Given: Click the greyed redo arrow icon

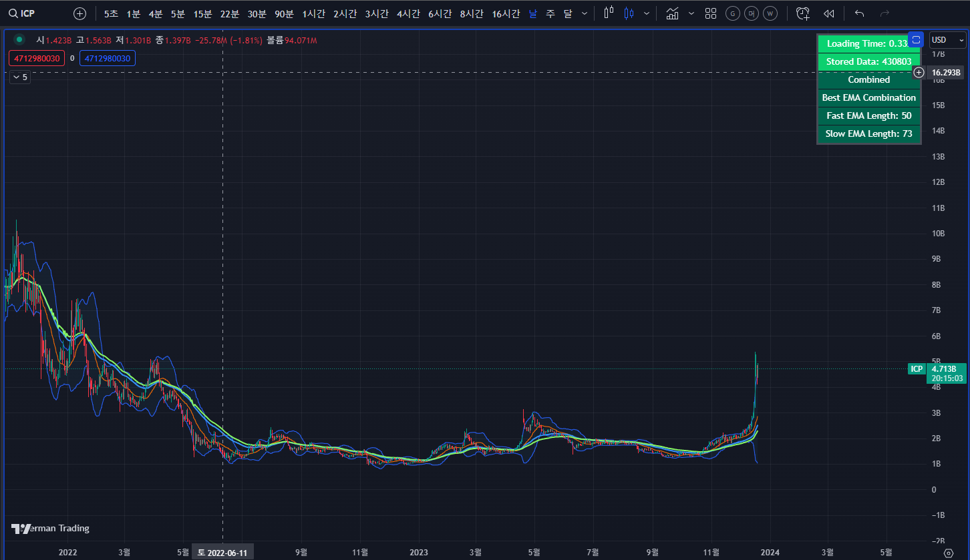Looking at the screenshot, I should pos(884,13).
